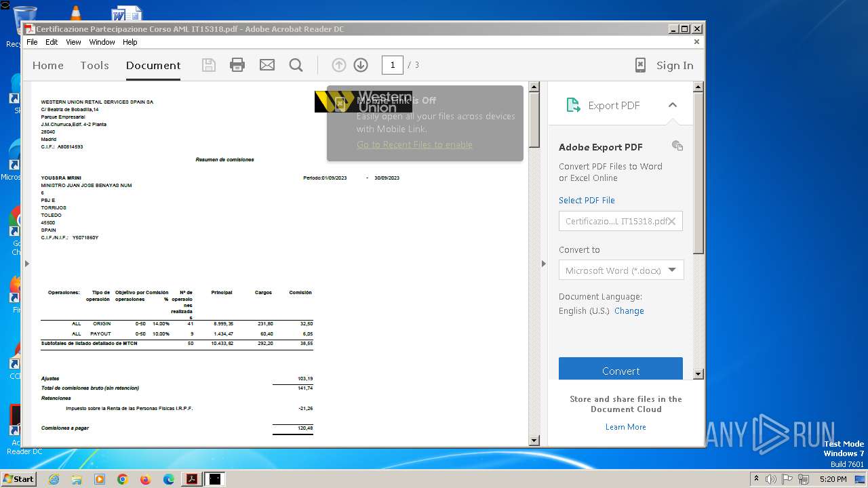Click Adobe Reader taskbar icon
Viewport: 868px width, 488px height.
[x=192, y=479]
